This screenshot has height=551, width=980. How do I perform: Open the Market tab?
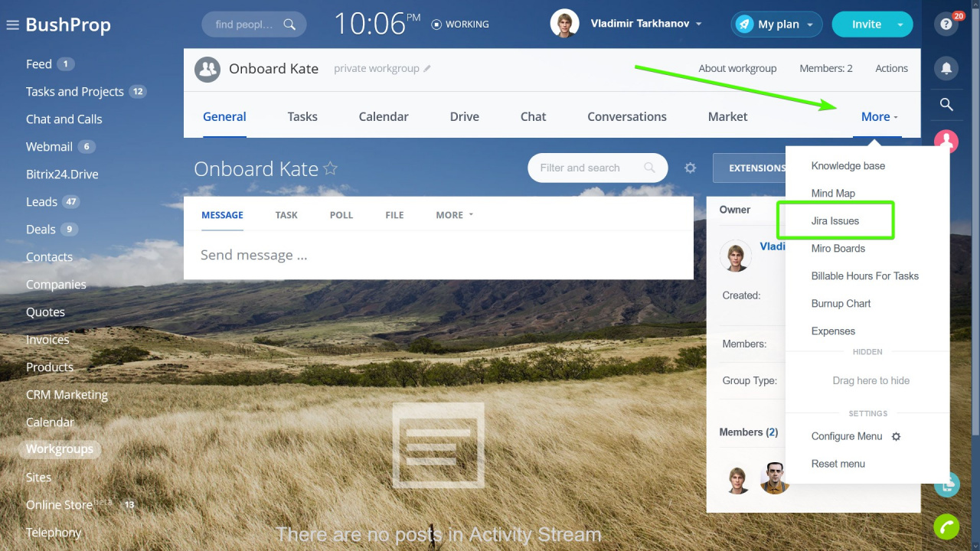click(x=728, y=117)
